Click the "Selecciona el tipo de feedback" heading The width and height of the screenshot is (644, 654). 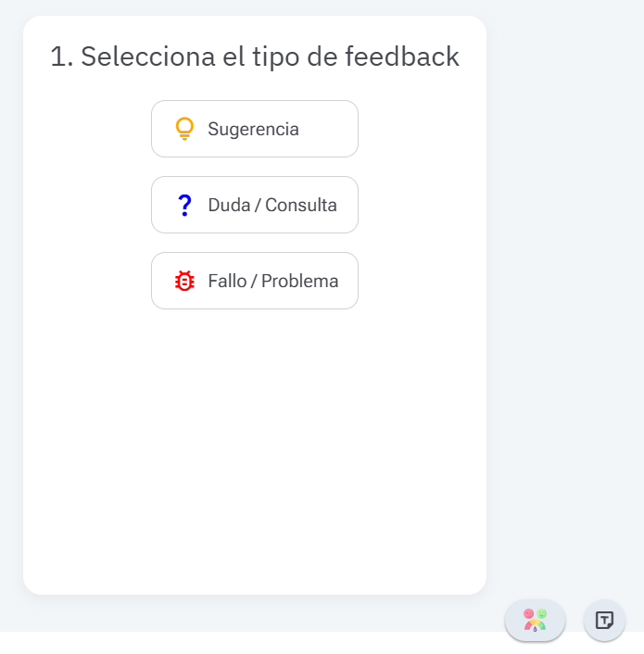[255, 57]
